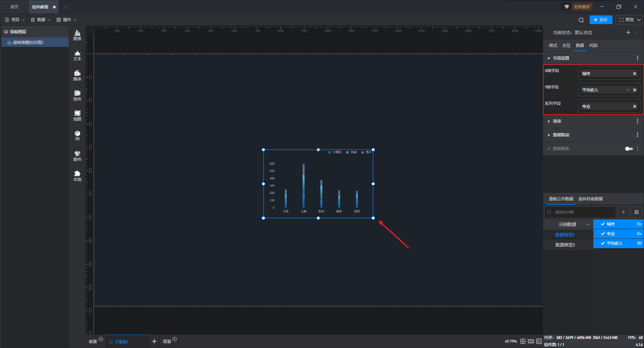Open the 本地 (local) component panel
Screen dimensions: 644x348
(x=77, y=176)
